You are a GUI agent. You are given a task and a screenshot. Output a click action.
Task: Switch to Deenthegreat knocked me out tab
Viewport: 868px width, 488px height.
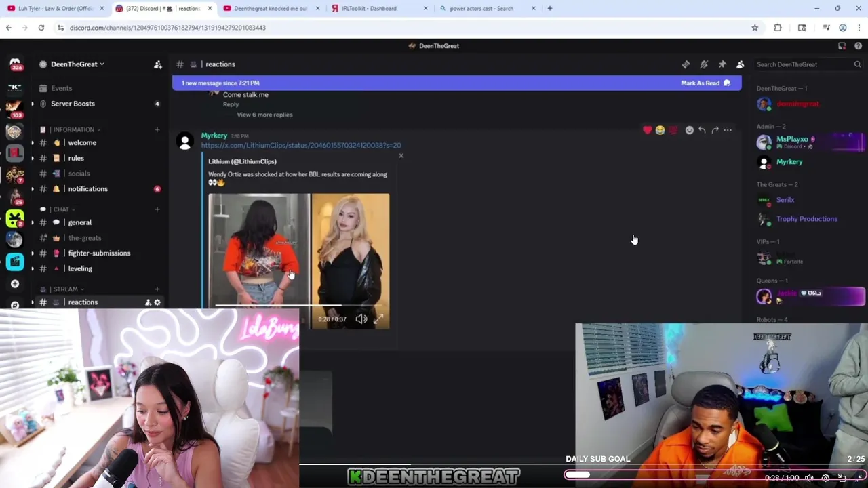(271, 9)
